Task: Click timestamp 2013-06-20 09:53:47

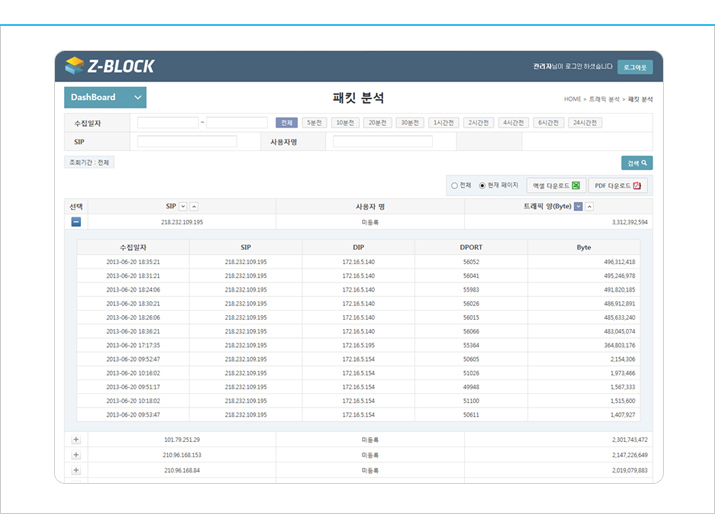Action: [x=133, y=415]
